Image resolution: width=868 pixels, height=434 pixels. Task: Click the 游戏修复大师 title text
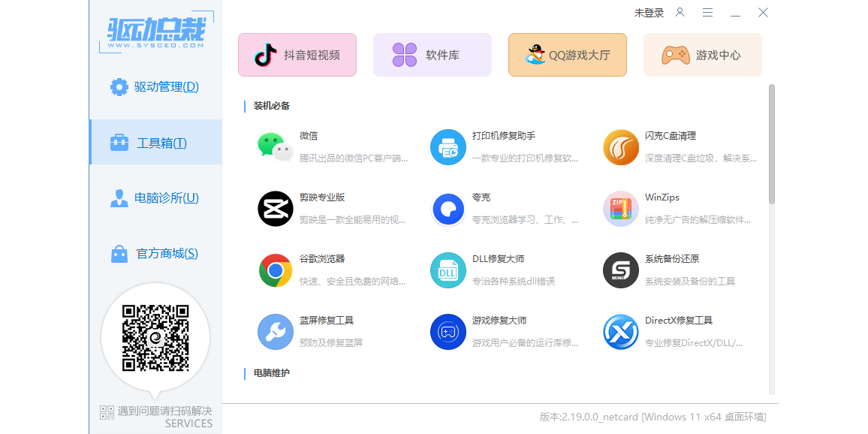coord(499,320)
